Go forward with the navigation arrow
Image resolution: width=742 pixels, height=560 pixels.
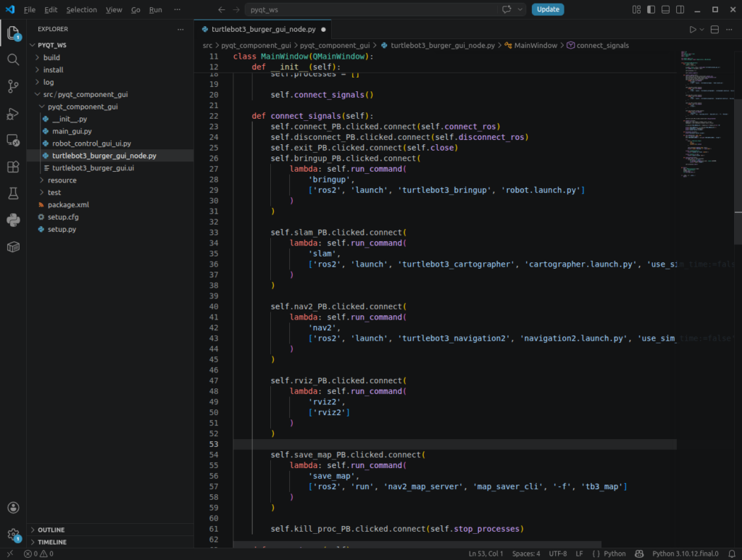coord(235,9)
